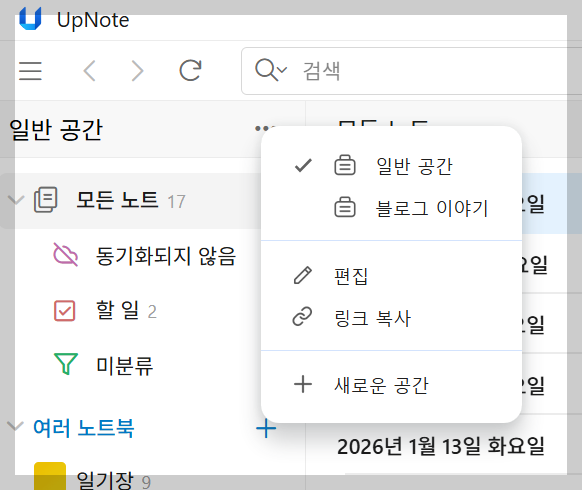Screen dimensions: 582x490
Task: Click the 할 일 checkbox icon
Action: pos(65,311)
